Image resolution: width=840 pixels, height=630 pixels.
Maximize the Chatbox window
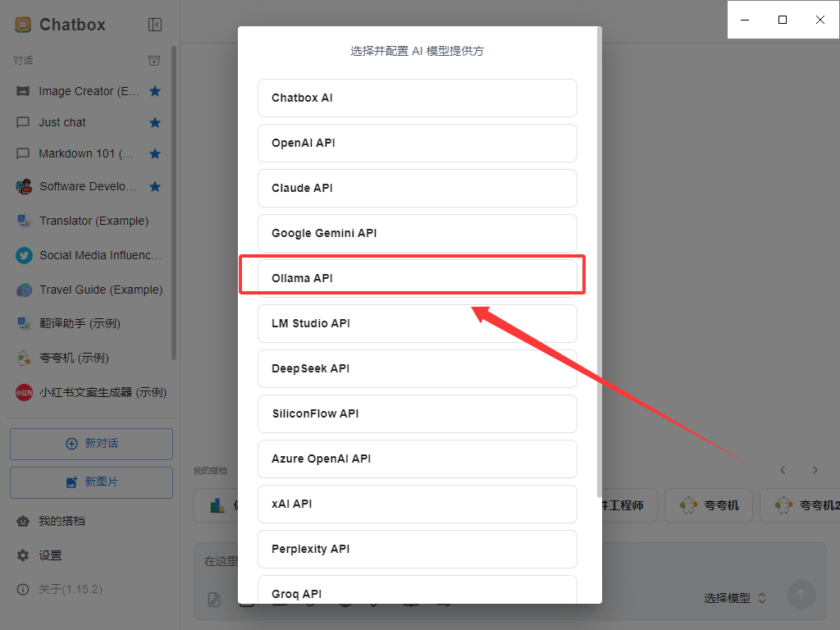pos(782,20)
